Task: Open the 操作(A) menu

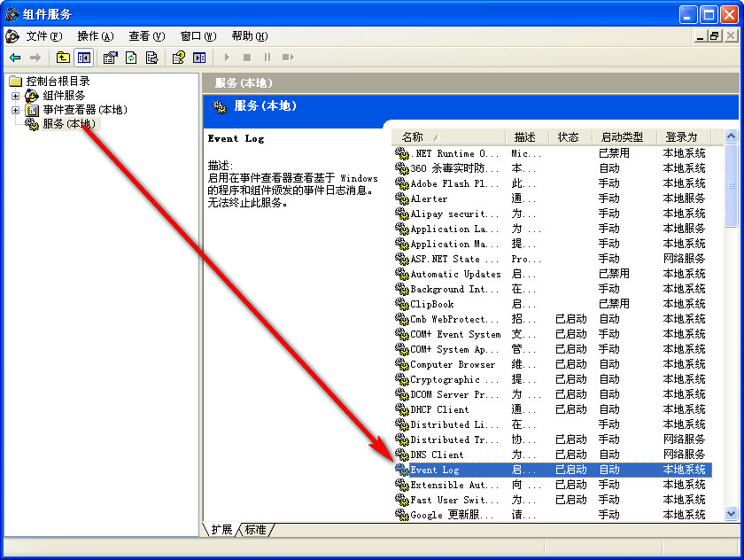Action: click(95, 36)
